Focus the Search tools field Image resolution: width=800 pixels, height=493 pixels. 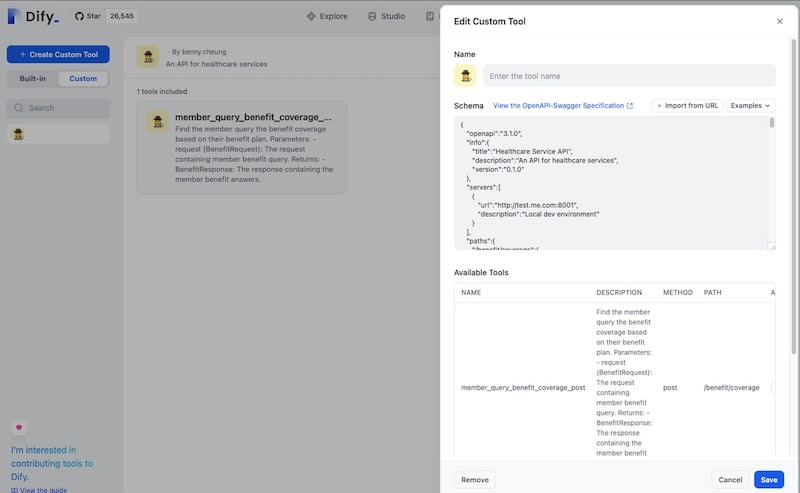click(x=58, y=108)
